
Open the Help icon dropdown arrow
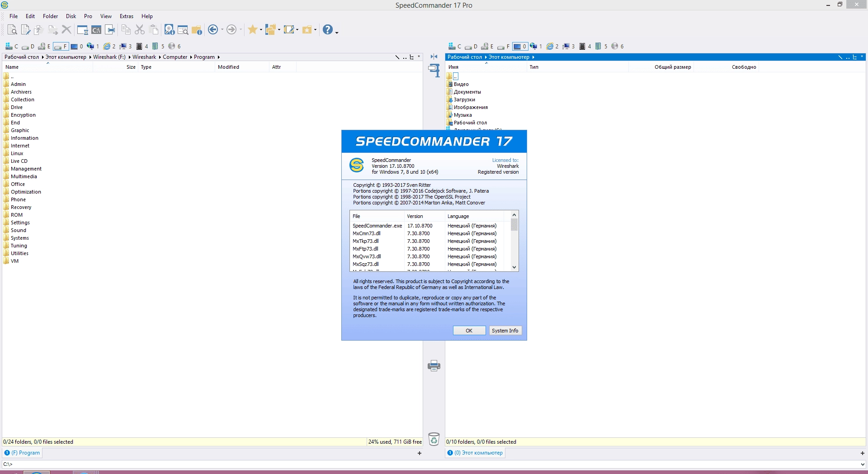click(337, 32)
